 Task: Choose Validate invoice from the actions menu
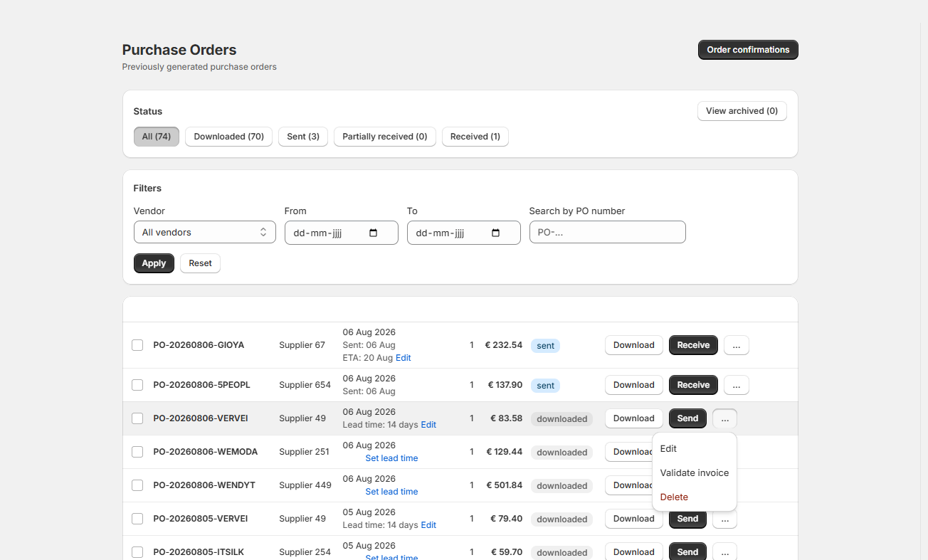point(695,473)
